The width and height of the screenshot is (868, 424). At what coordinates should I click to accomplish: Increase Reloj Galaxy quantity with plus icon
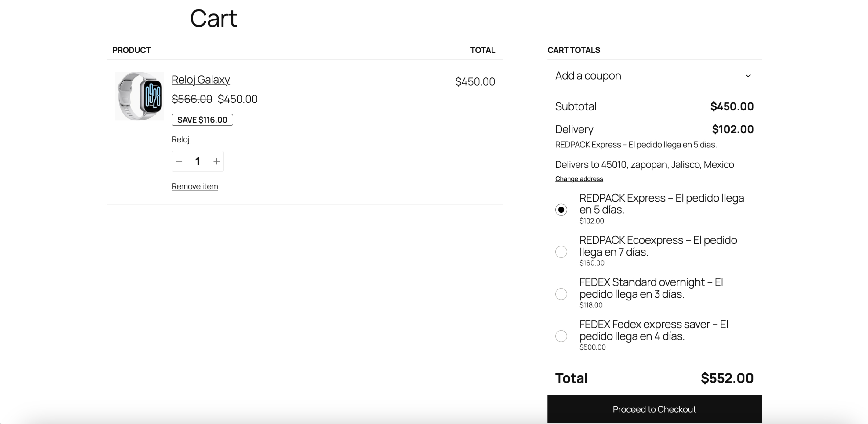217,161
